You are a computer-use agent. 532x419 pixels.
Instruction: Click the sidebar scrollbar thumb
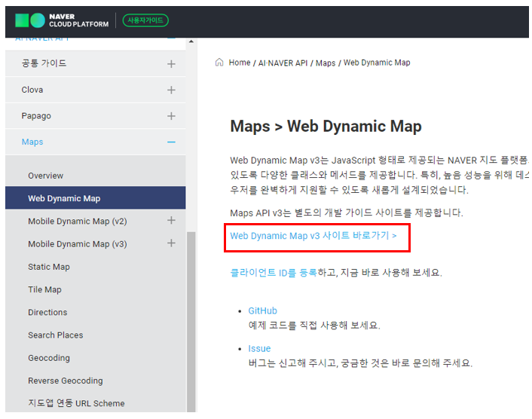point(191,322)
